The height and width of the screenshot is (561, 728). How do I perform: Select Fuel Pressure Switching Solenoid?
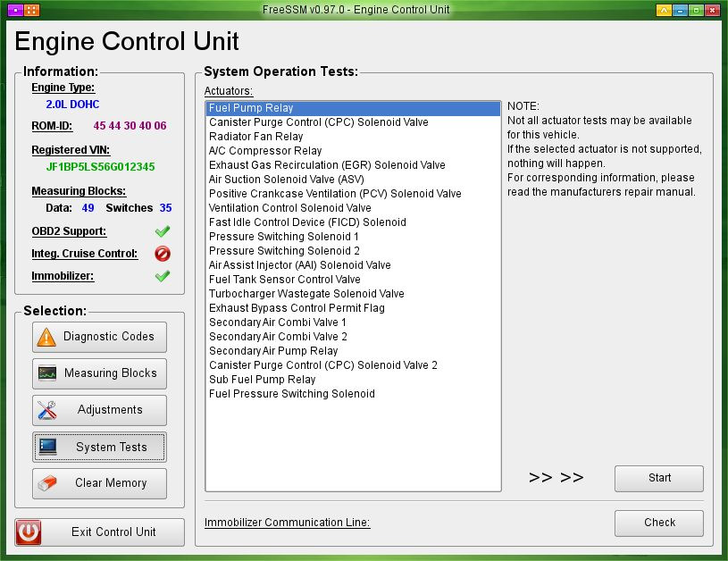[x=353, y=394]
